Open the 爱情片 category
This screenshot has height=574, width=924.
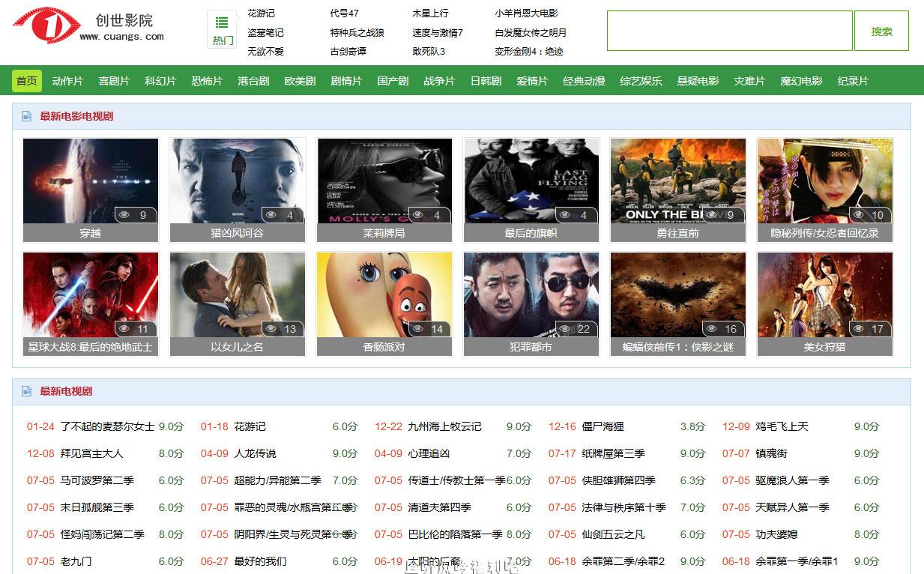532,81
